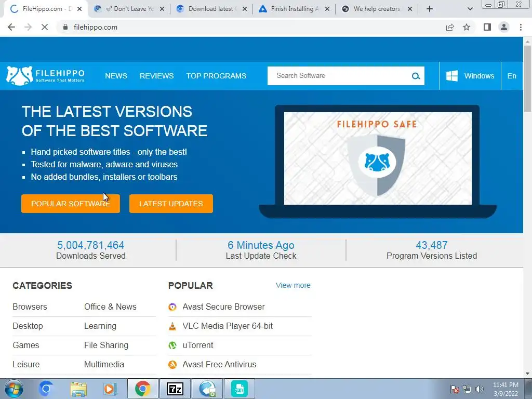Screen dimensions: 532x399
Task: Open the Learning category
Action: [x=100, y=326]
